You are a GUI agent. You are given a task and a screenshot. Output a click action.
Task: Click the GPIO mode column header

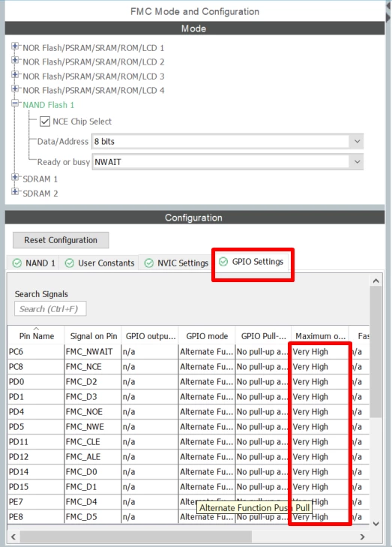pyautogui.click(x=207, y=336)
